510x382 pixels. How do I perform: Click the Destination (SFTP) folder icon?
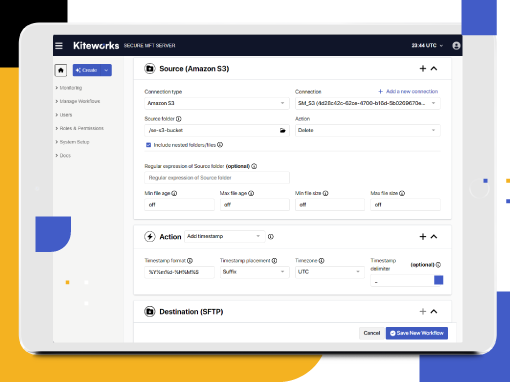pos(150,312)
